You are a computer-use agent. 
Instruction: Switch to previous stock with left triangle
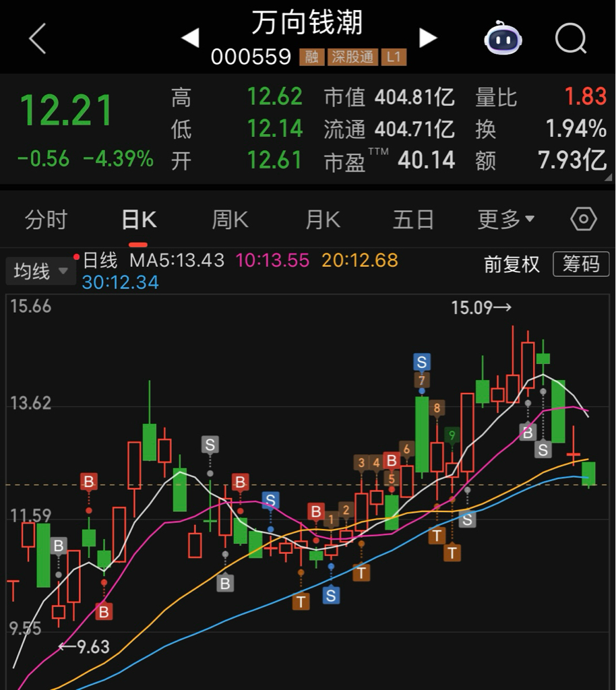point(191,38)
